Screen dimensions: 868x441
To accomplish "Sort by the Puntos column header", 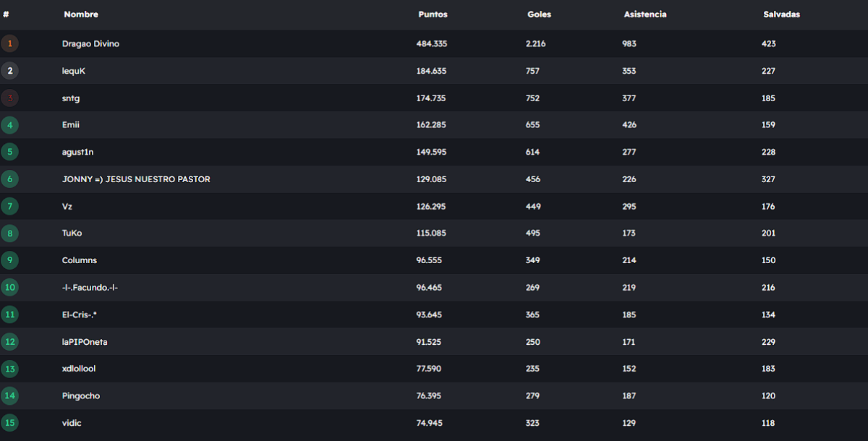I will coord(433,14).
